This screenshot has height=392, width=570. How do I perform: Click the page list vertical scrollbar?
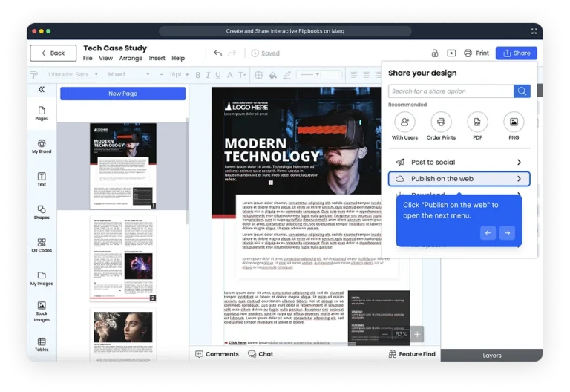tap(187, 171)
